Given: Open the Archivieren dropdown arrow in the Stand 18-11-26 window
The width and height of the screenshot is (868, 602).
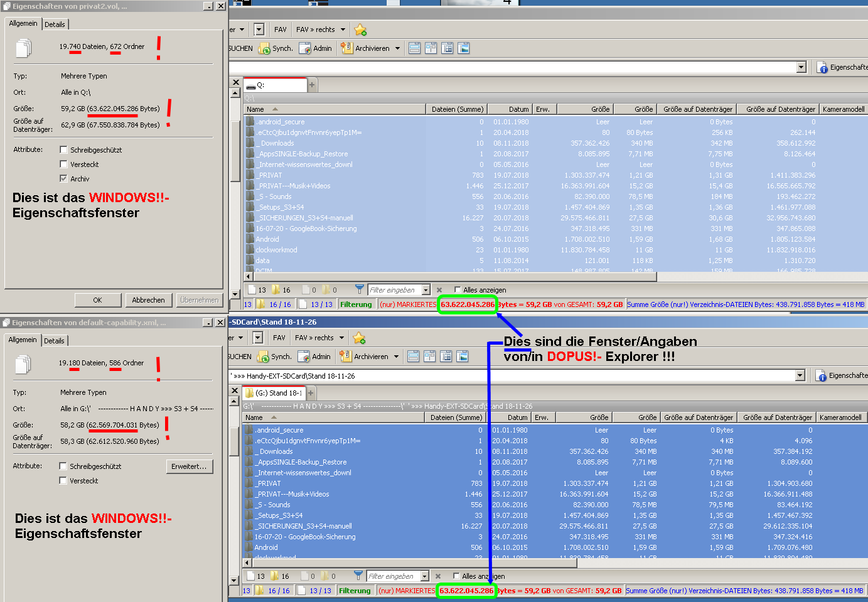Looking at the screenshot, I should point(396,357).
